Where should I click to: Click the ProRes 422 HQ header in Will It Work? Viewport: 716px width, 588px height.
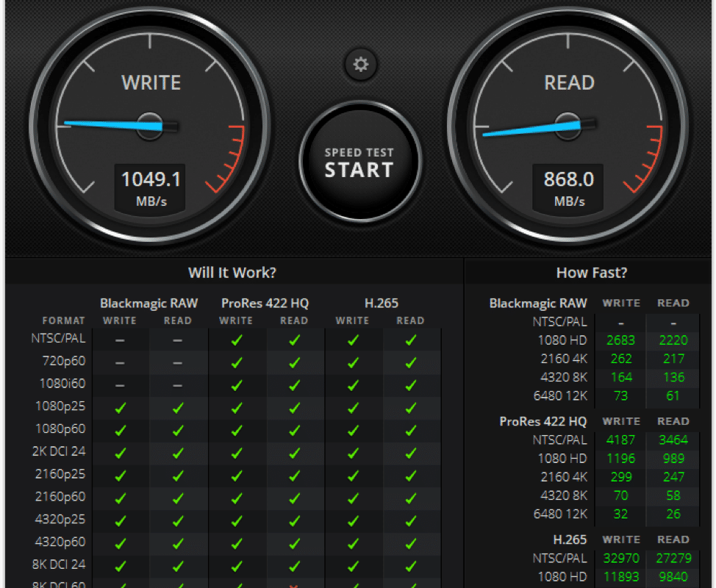265,303
